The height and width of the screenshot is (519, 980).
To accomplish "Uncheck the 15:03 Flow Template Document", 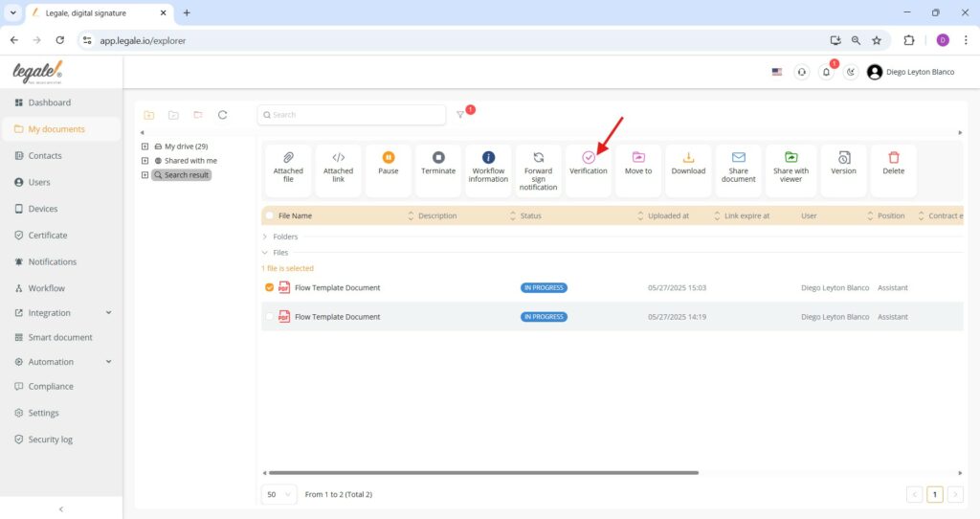I will pyautogui.click(x=269, y=287).
